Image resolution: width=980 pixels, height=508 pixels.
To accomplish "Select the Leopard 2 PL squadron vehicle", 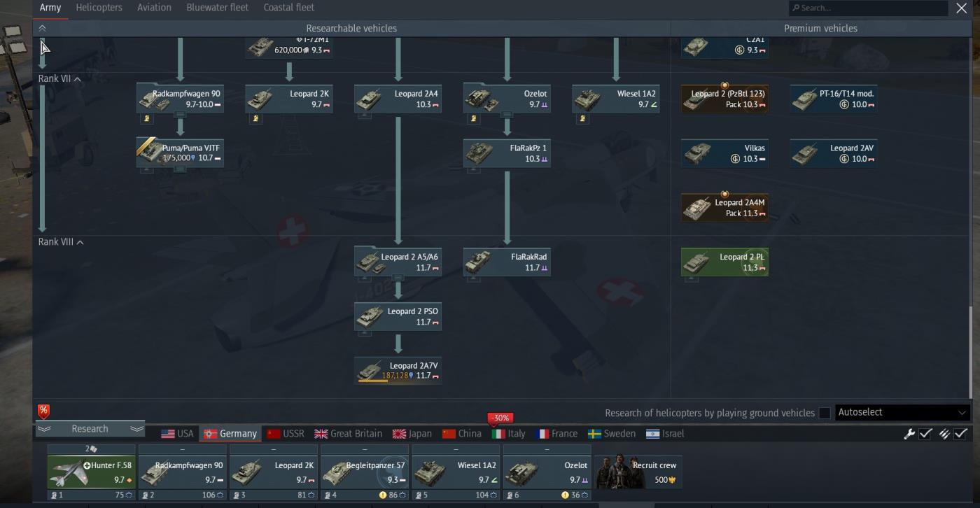I will click(725, 262).
